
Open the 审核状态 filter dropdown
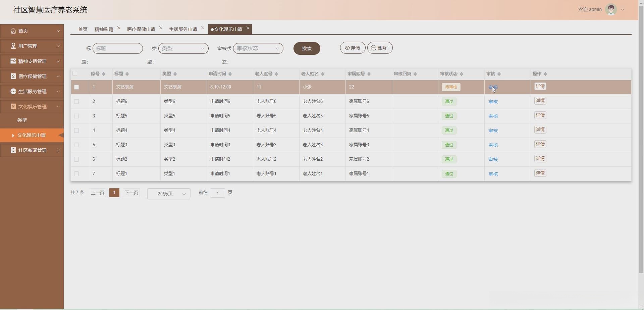click(x=258, y=48)
